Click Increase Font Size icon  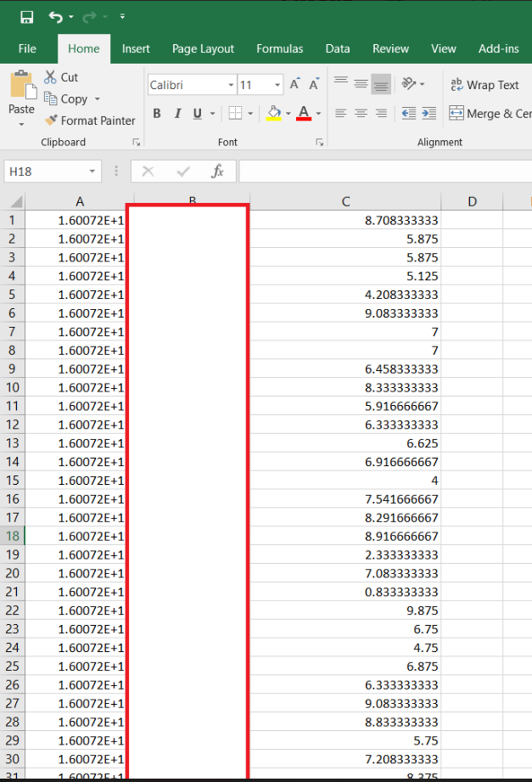[x=294, y=84]
